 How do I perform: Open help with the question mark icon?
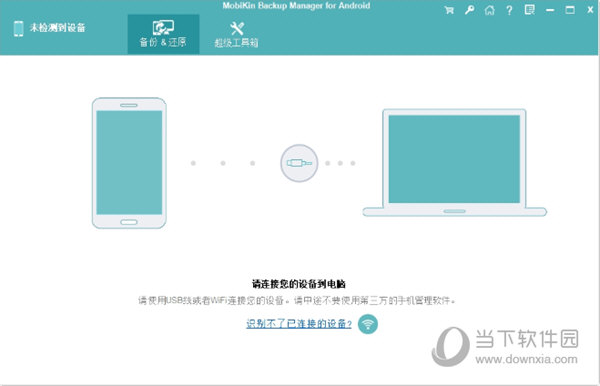coord(509,10)
